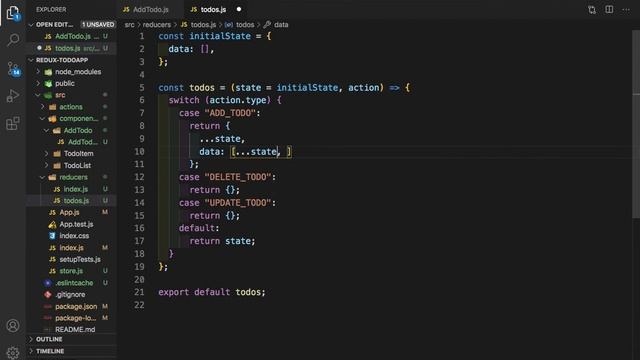Click 'switch (action.type)' on line 6

[220, 100]
